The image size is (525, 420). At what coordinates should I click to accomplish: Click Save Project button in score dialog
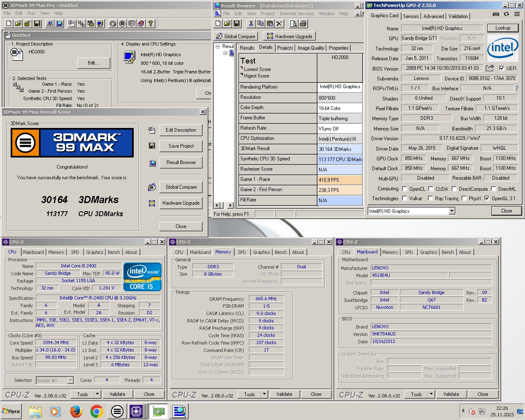(x=181, y=146)
